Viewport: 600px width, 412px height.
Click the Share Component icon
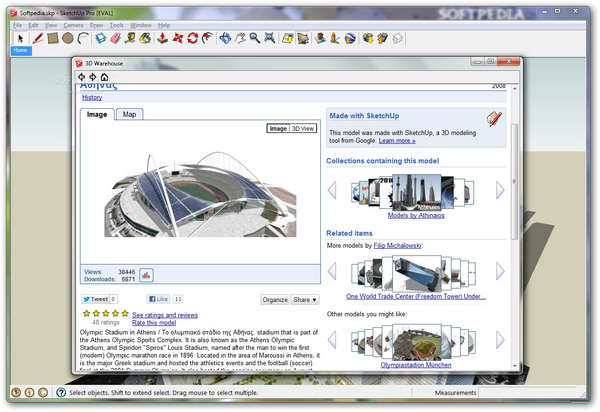pos(398,38)
